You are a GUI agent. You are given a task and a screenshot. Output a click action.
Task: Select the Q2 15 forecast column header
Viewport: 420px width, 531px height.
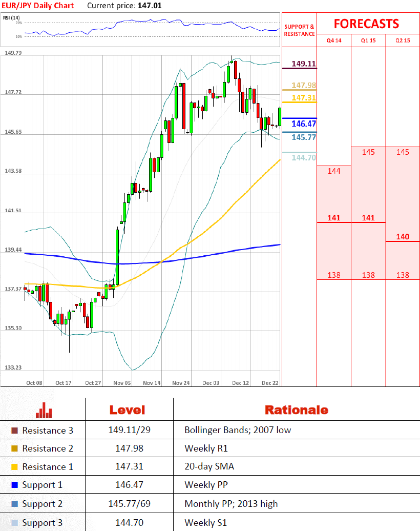403,40
